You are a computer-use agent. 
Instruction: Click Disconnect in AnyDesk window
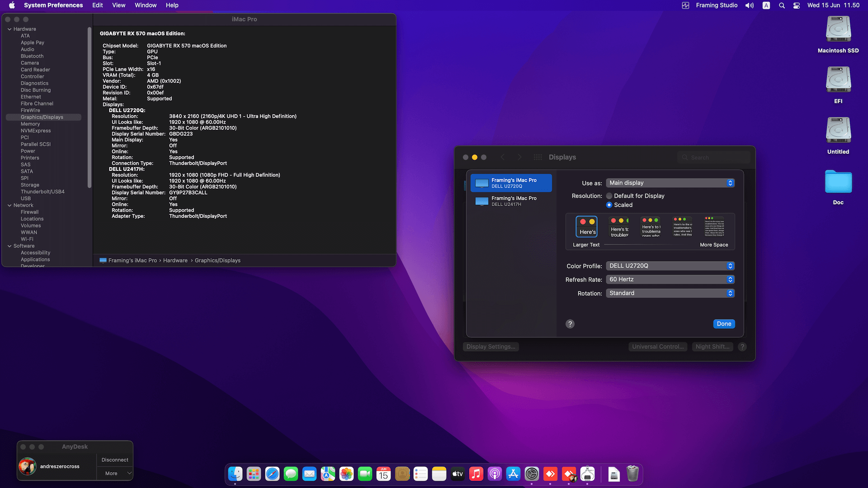[x=115, y=460]
